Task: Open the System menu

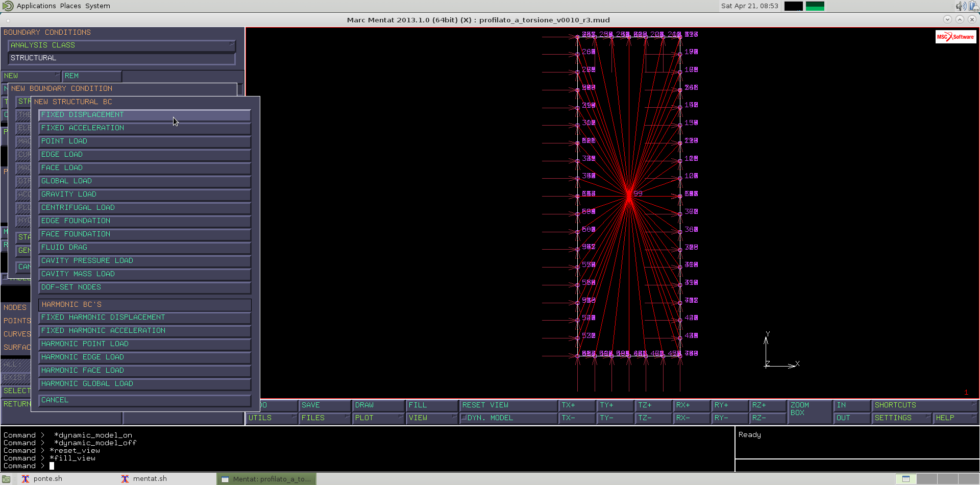Action: [x=97, y=6]
